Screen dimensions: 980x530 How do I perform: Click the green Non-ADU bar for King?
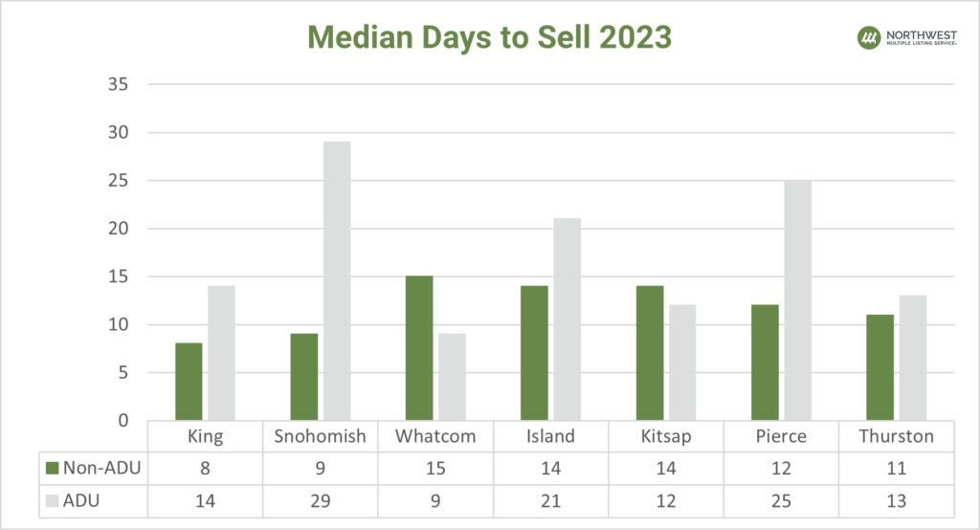[189, 381]
